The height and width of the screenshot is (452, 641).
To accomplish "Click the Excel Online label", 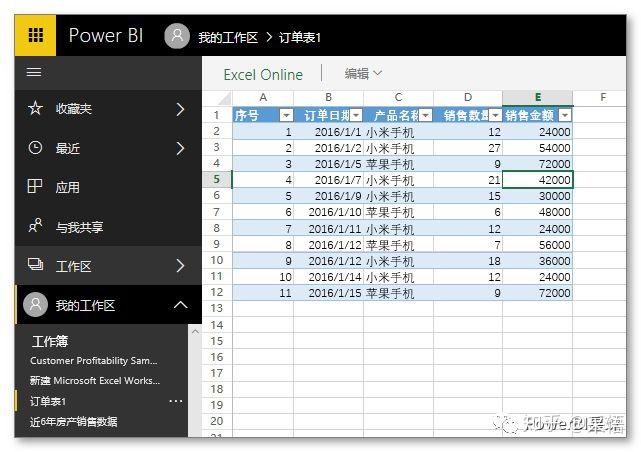I will click(263, 75).
